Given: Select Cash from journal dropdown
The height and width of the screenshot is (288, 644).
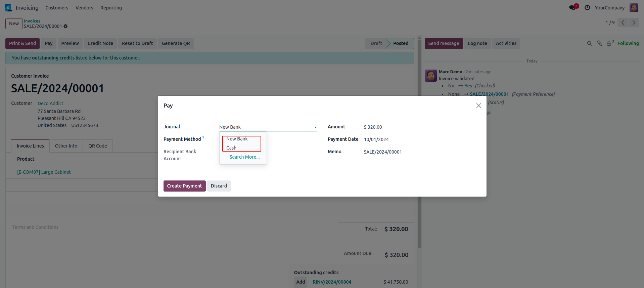Looking at the screenshot, I should tap(231, 148).
